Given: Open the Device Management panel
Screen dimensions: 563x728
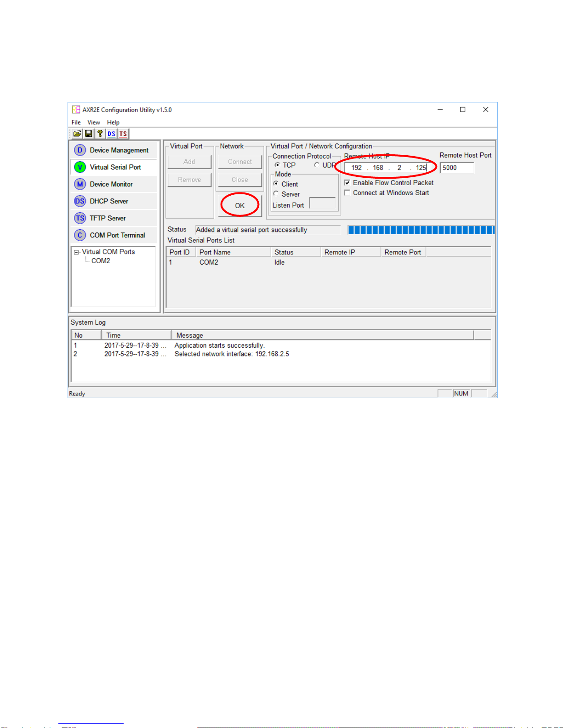Looking at the screenshot, I should tap(114, 150).
